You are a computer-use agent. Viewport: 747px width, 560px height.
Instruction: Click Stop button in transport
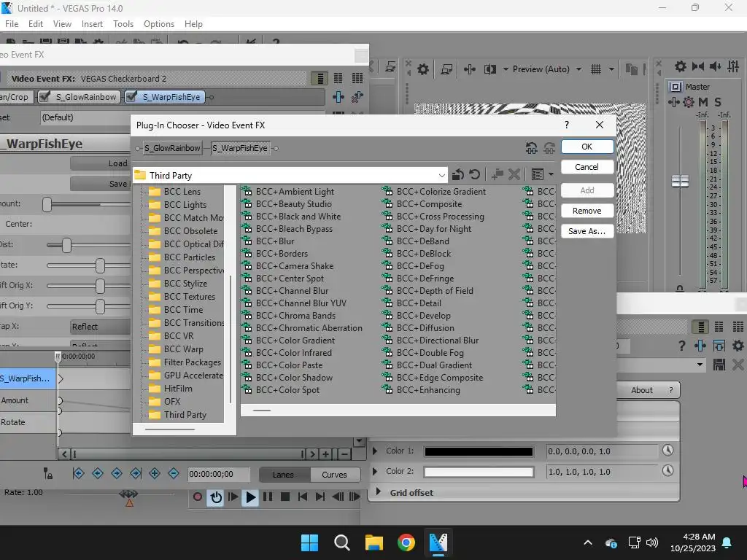coord(285,497)
